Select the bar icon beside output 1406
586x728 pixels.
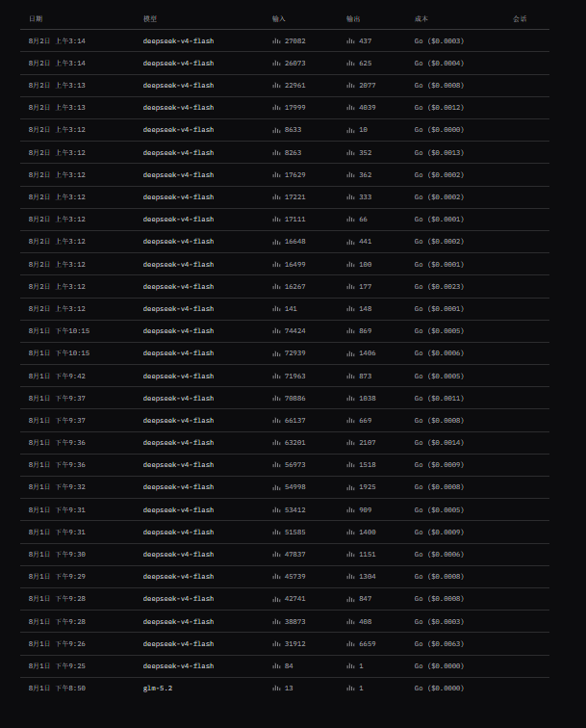(x=350, y=353)
